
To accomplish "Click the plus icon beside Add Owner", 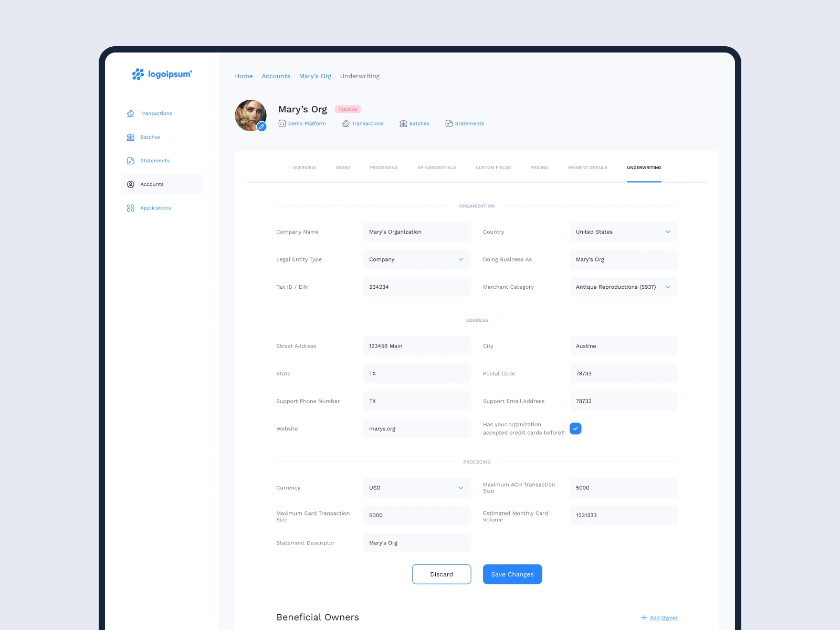I will (x=644, y=617).
